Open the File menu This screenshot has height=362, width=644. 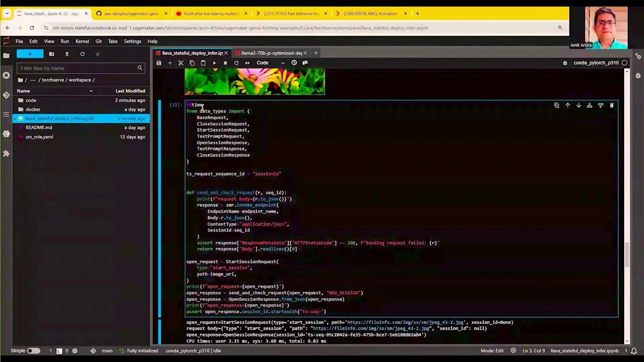[19, 41]
